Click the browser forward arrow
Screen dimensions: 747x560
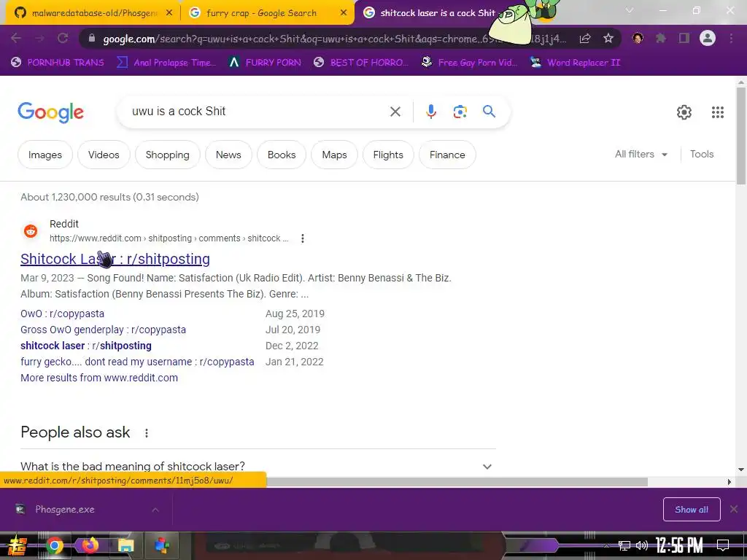(x=39, y=38)
